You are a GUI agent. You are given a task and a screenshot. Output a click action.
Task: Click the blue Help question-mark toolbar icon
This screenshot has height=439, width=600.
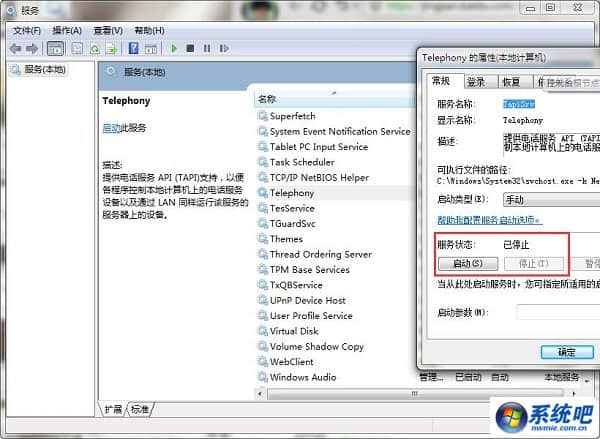pos(134,48)
